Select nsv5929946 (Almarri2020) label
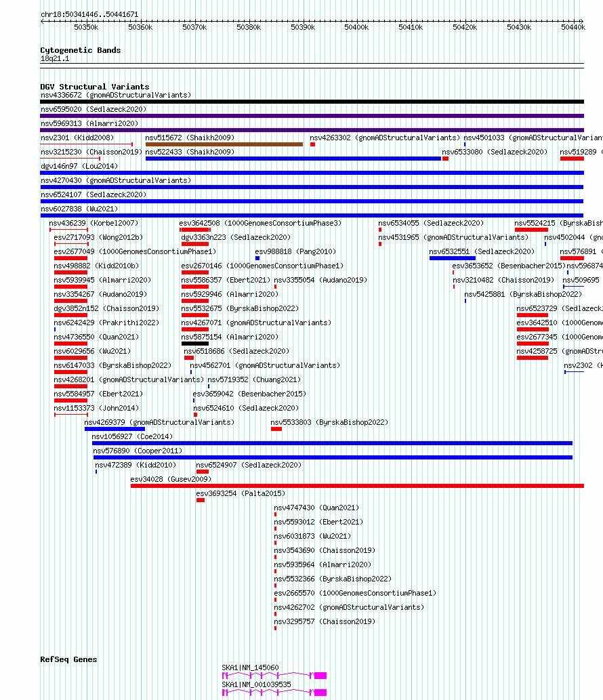The image size is (603, 700). point(230,295)
